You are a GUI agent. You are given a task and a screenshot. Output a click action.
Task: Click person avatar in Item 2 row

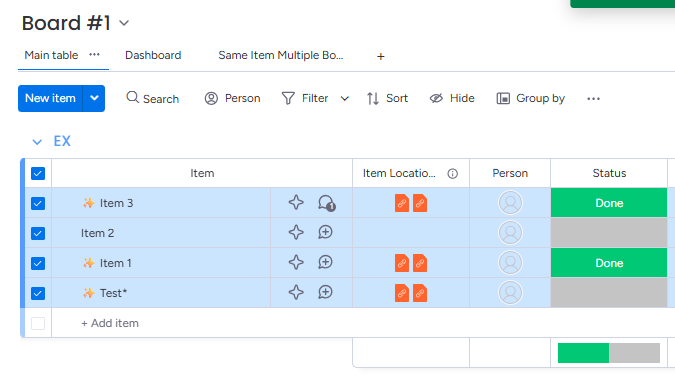click(x=510, y=233)
